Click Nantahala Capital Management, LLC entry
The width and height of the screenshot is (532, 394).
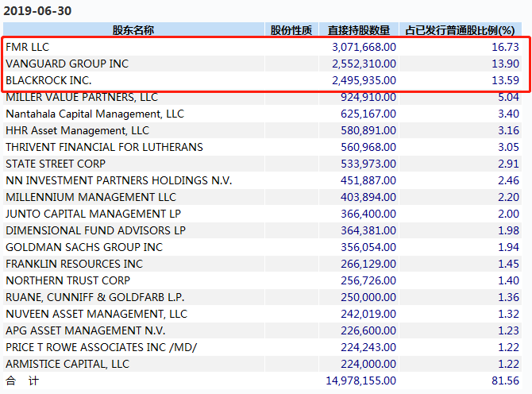pyautogui.click(x=94, y=114)
